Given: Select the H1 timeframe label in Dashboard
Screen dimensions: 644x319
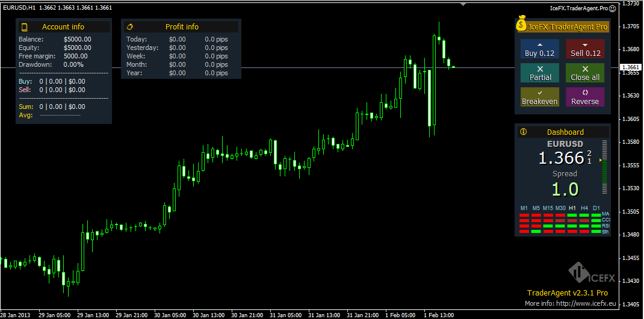Looking at the screenshot, I should coord(572,208).
